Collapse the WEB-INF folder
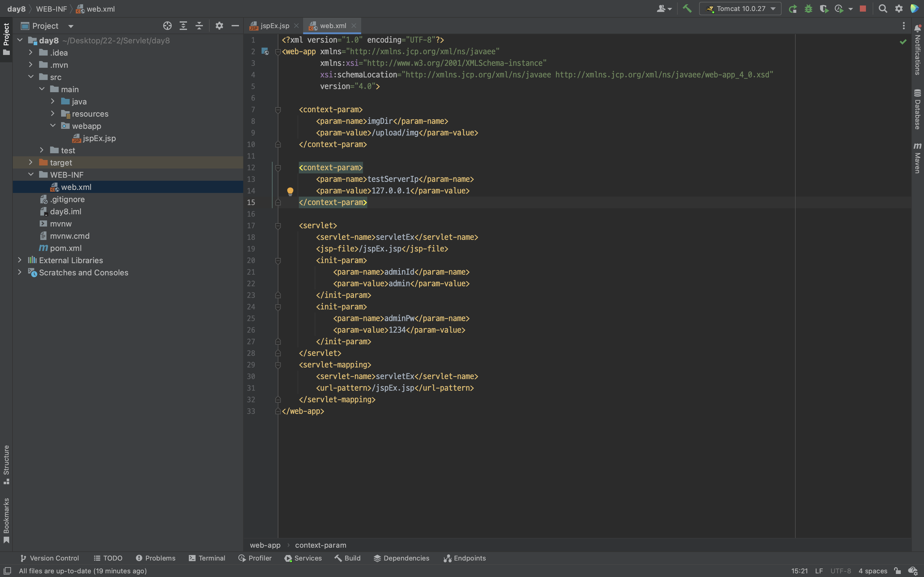This screenshot has width=924, height=577. pos(31,175)
